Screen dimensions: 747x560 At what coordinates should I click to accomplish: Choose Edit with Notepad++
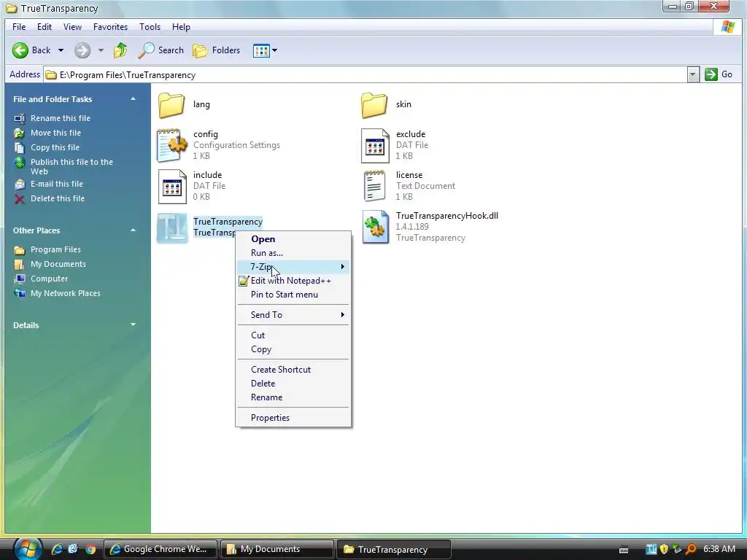[293, 281]
